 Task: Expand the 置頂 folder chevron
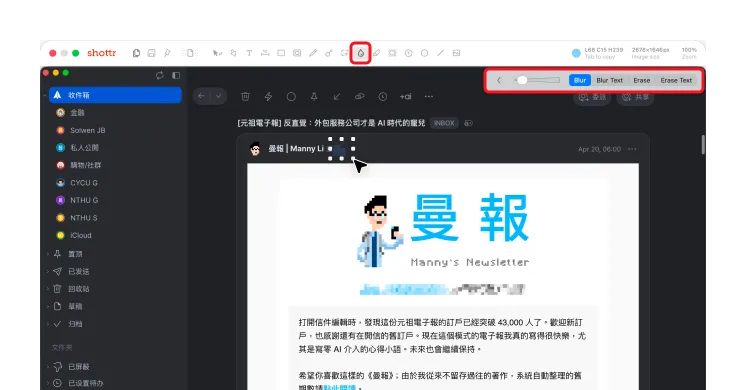point(48,254)
